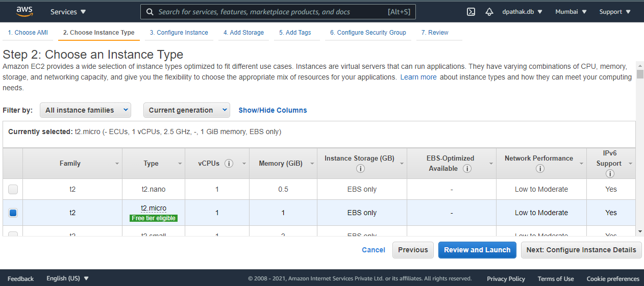Image resolution: width=644 pixels, height=286 pixels.
Task: Click the vCPUs column info icon
Action: pos(229,164)
